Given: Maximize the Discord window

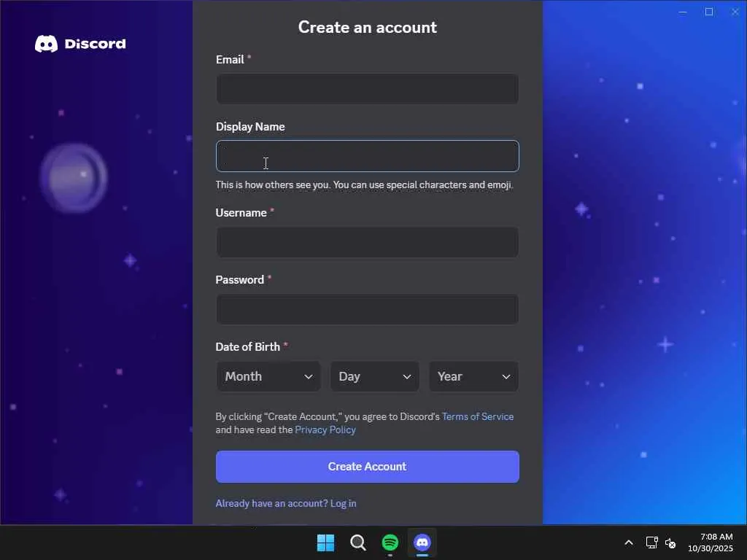Looking at the screenshot, I should coord(709,12).
